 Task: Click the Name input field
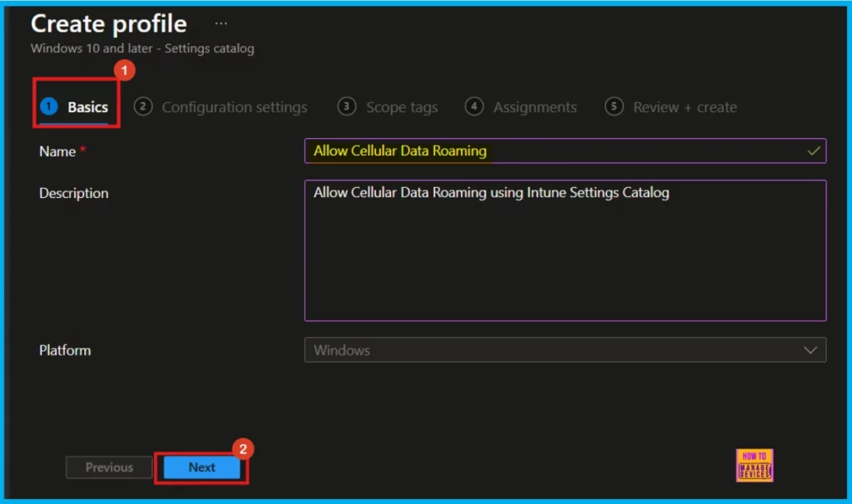565,151
